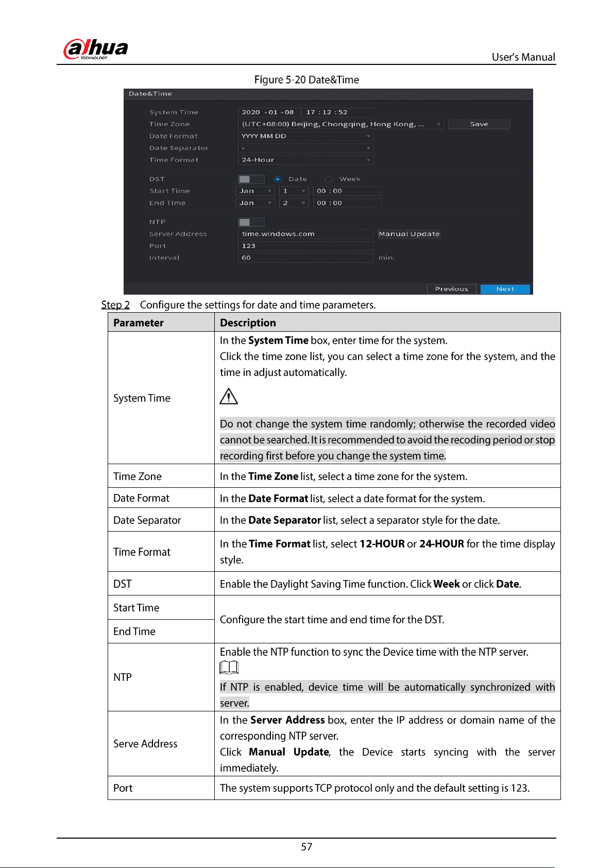Open the Start Time month Jan dropdown
This screenshot has width=614, height=868.
(x=255, y=191)
